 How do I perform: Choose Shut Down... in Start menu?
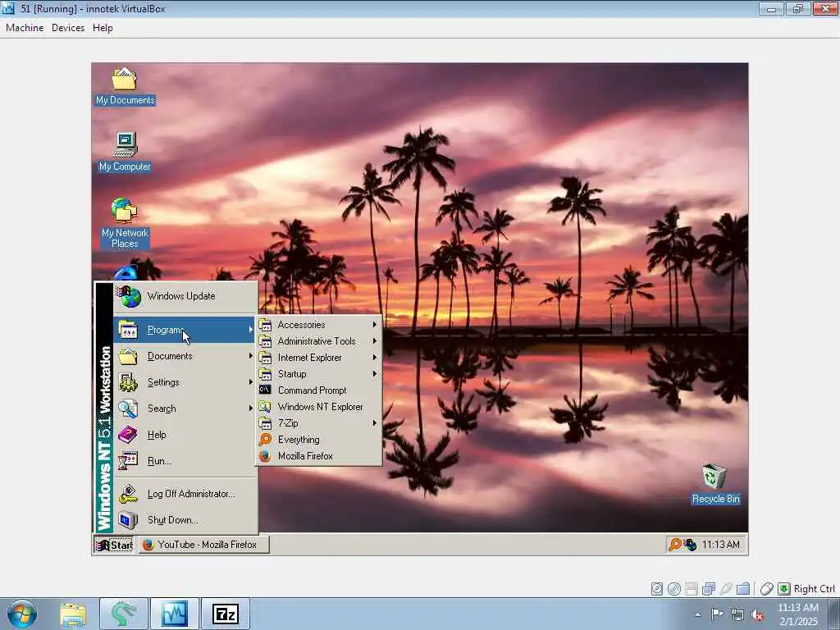pos(185,520)
